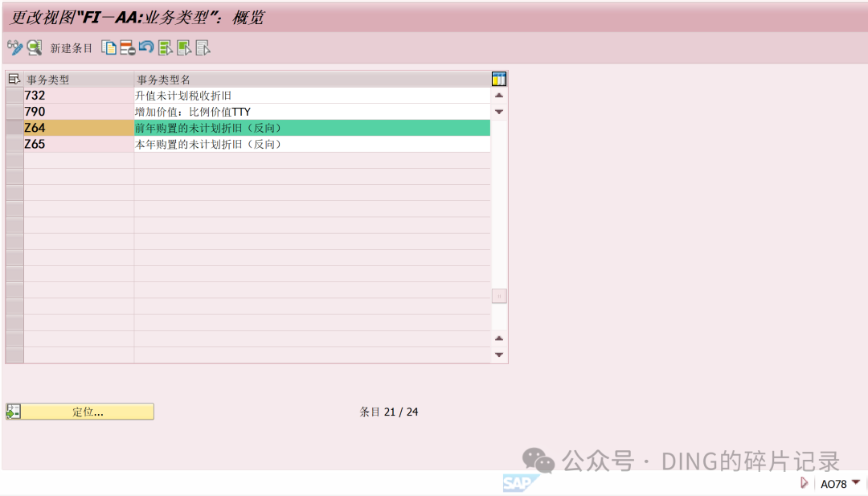This screenshot has width=868, height=496.
Task: Select row marker for entry 790
Action: [14, 111]
